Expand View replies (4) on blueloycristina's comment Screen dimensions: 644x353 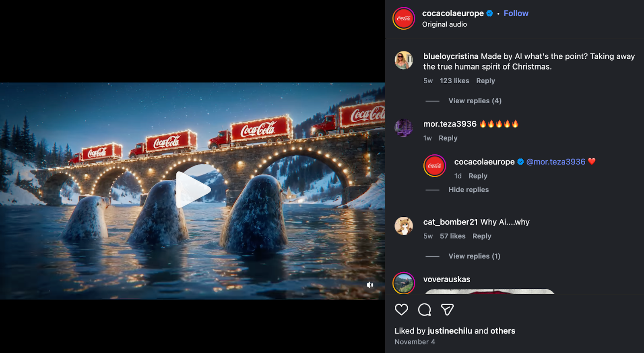click(x=475, y=101)
